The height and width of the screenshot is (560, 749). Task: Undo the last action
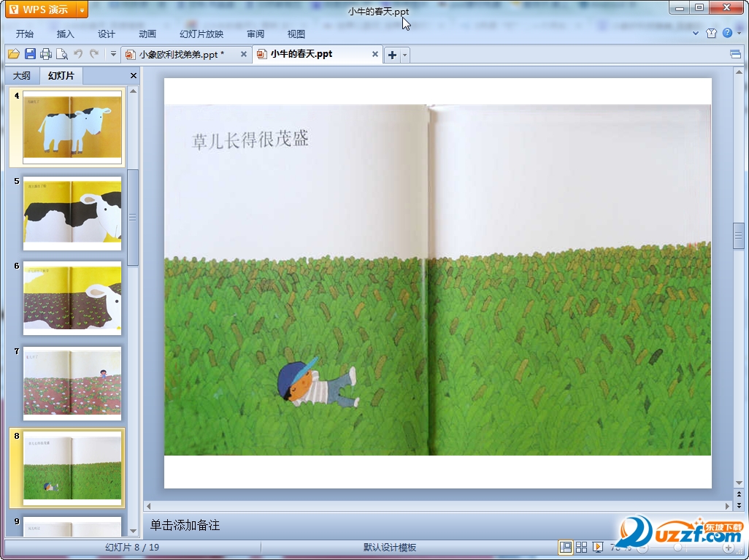click(78, 54)
